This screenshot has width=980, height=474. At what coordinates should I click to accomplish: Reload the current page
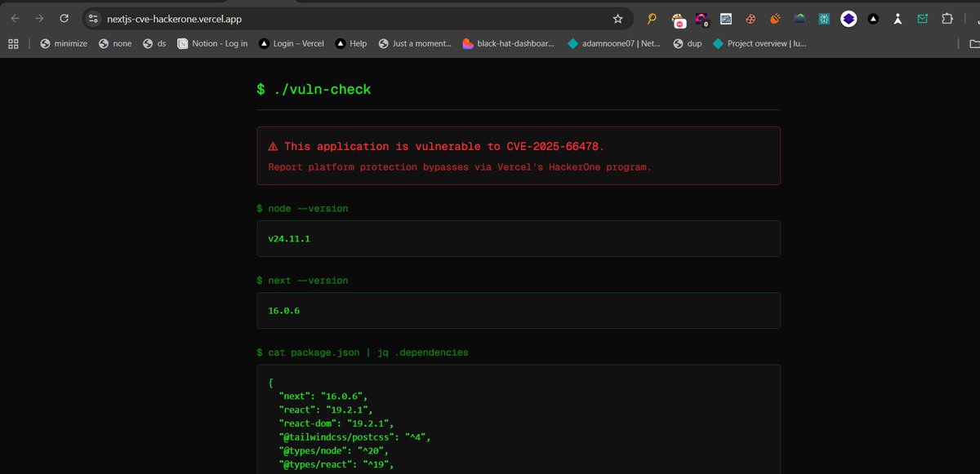[x=64, y=18]
